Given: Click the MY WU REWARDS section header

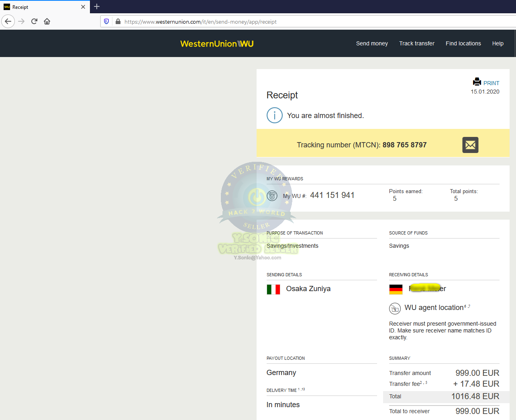Looking at the screenshot, I should 285,179.
